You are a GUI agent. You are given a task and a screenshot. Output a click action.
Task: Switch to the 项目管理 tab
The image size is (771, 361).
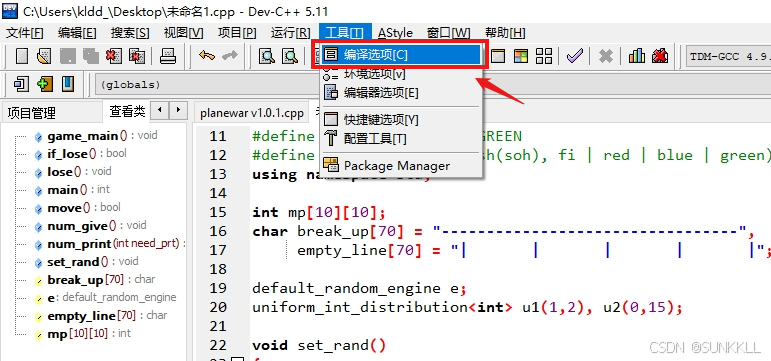[x=31, y=113]
